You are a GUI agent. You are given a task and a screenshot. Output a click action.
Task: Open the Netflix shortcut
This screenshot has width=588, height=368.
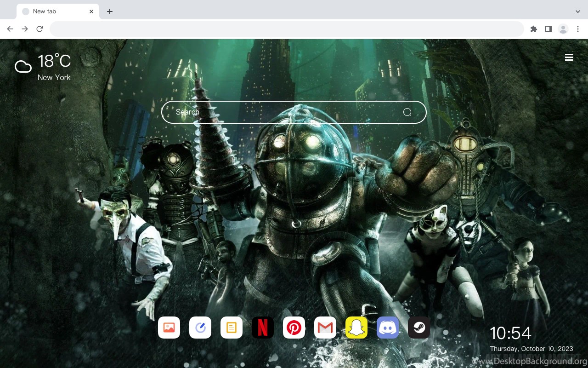point(263,328)
